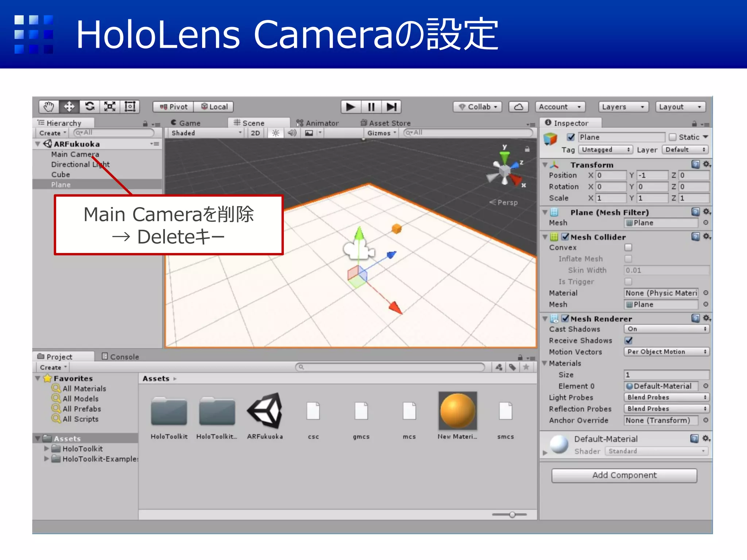
Task: Toggle Pivot/Center handle mode
Action: (173, 107)
